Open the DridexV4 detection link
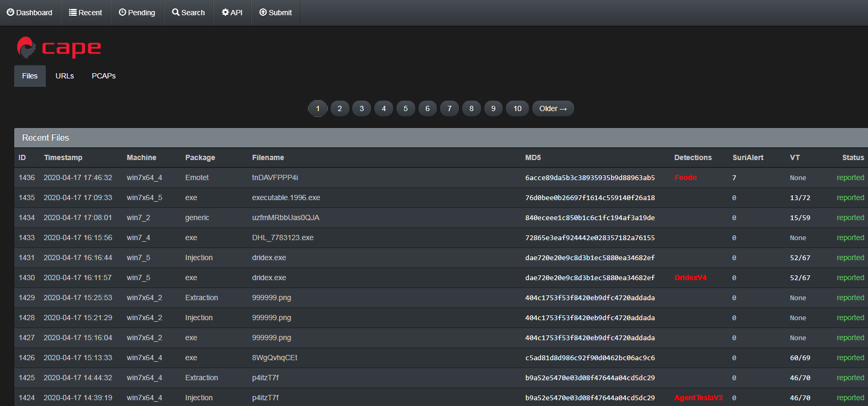This screenshot has height=406, width=868. pyautogui.click(x=690, y=278)
